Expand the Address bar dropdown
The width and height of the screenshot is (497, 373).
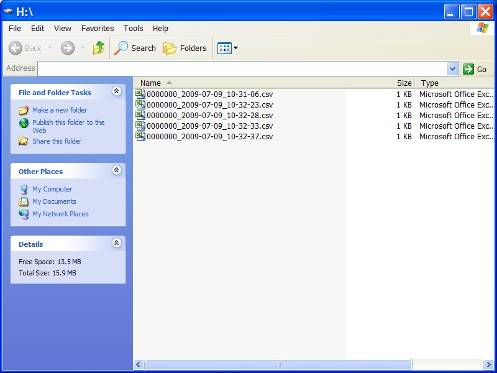coord(452,69)
